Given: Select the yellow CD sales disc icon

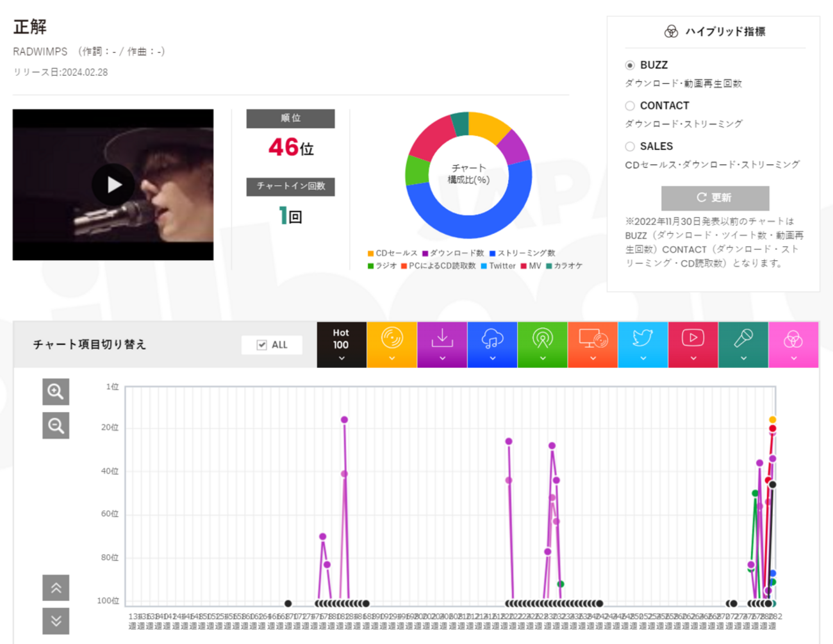Looking at the screenshot, I should pyautogui.click(x=392, y=337).
